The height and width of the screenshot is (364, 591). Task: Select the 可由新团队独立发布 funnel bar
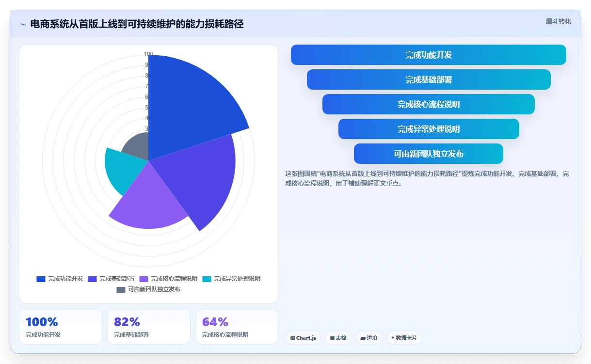point(429,154)
